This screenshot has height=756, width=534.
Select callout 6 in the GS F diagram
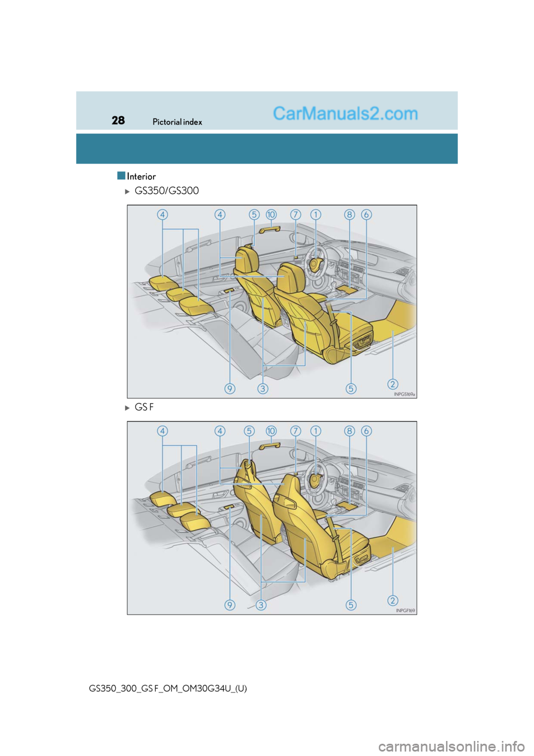pos(366,431)
